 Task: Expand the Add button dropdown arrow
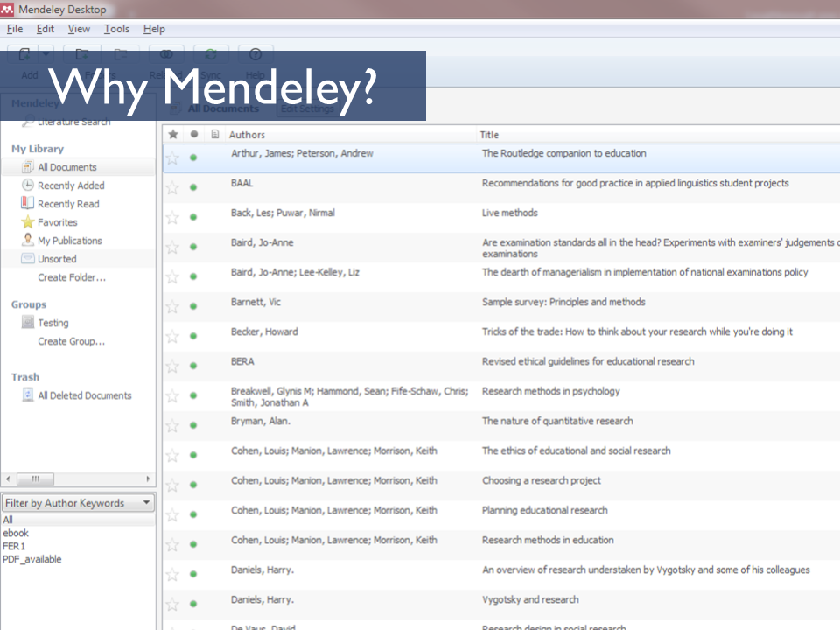click(46, 54)
